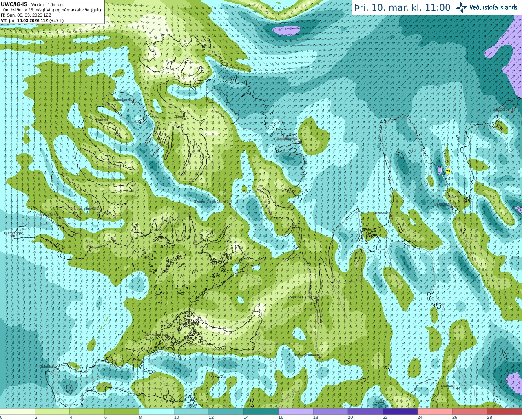Select the Gjögurflugvöllur station label
The height and width of the screenshot is (420, 522).
[287, 139]
